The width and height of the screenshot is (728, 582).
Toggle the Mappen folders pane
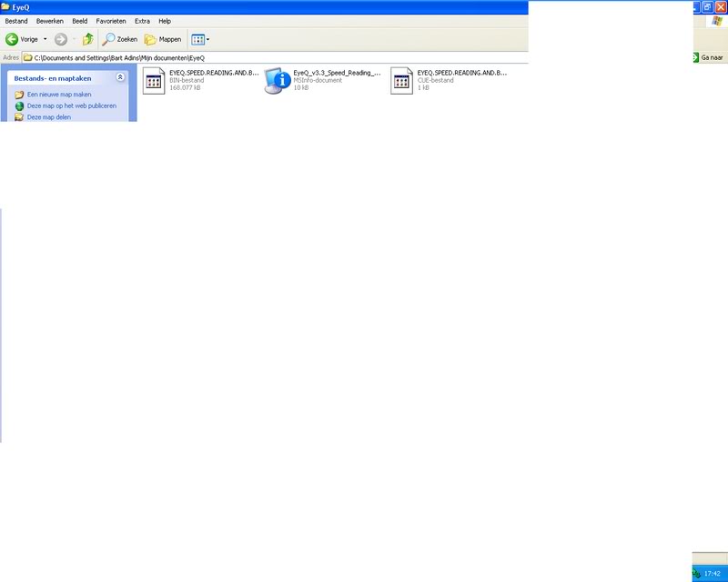pos(163,39)
